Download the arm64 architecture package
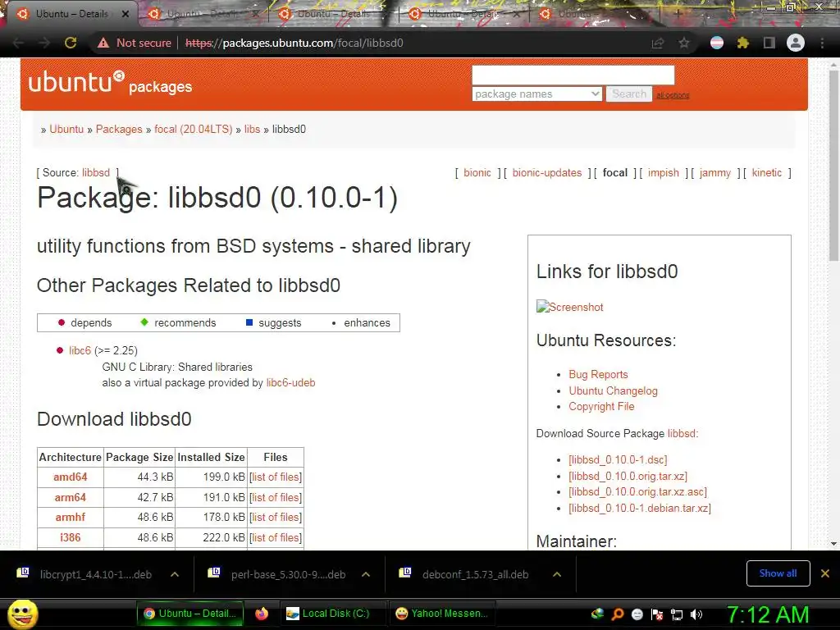Screen dimensions: 840x630 tap(71, 497)
